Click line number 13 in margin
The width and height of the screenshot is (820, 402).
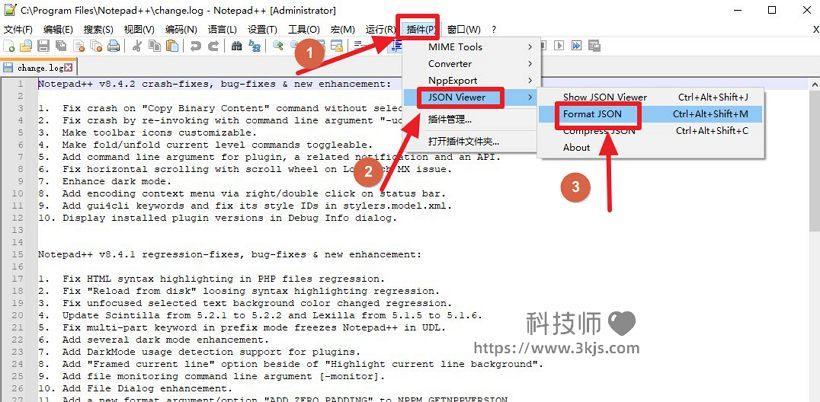click(x=17, y=230)
